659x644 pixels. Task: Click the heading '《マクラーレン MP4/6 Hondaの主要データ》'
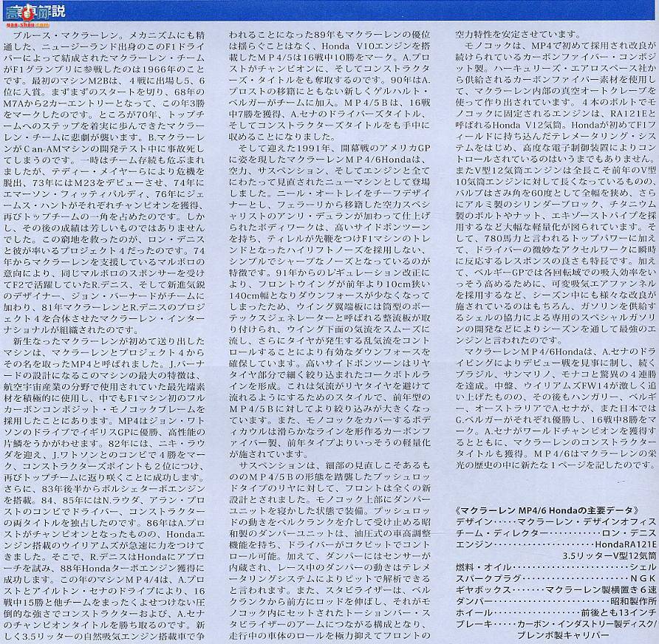547,510
